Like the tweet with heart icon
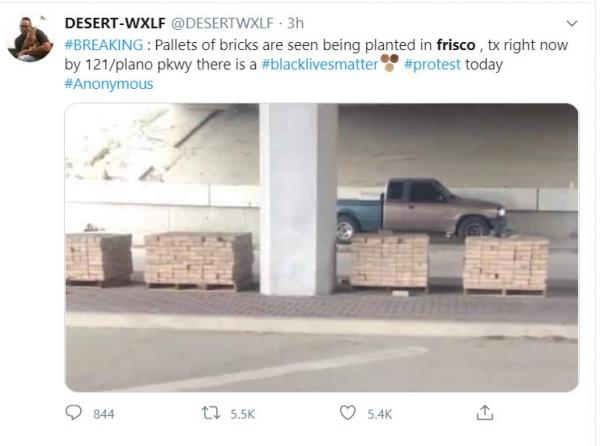This screenshot has width=600, height=446. coord(347,413)
